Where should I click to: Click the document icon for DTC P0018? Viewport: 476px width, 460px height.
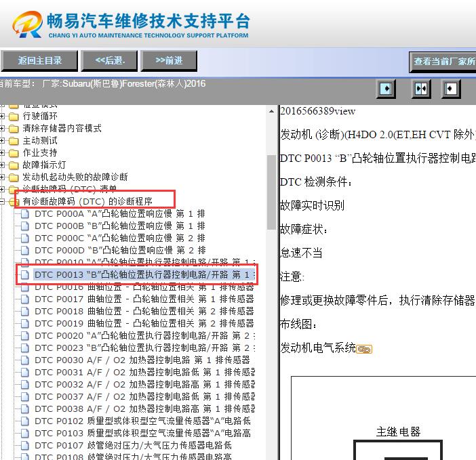pyautogui.click(x=25, y=312)
